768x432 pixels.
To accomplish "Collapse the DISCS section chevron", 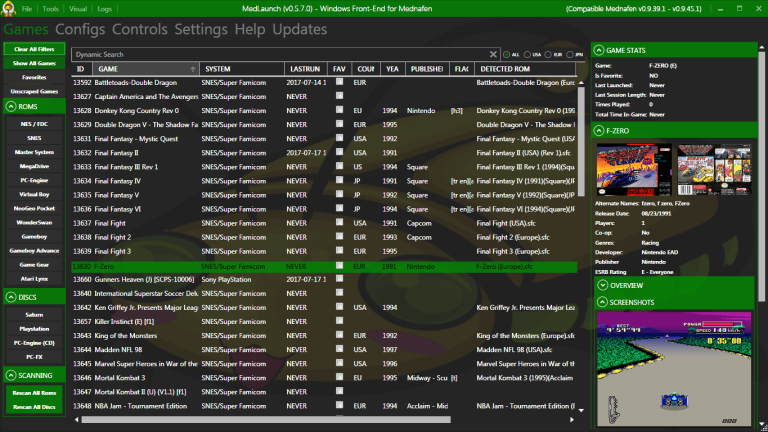I will point(11,296).
